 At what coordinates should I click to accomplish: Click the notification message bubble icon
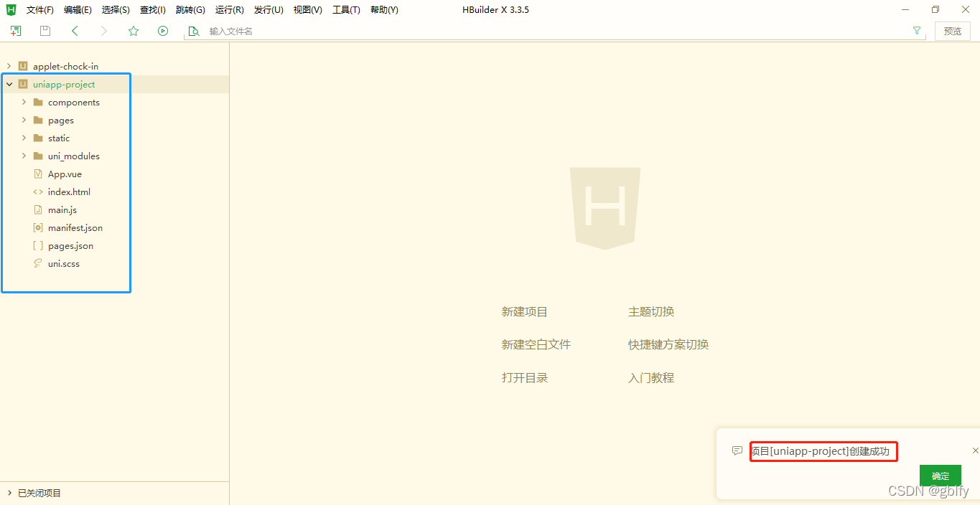[x=737, y=450]
